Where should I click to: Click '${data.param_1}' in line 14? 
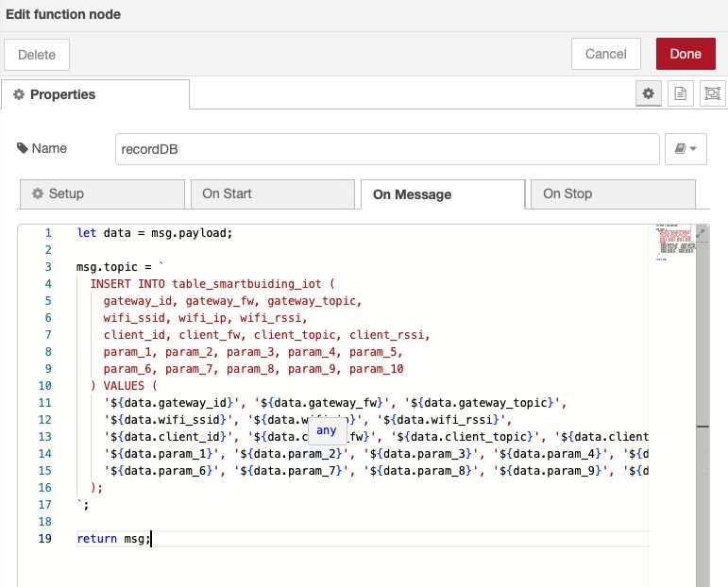click(x=161, y=454)
